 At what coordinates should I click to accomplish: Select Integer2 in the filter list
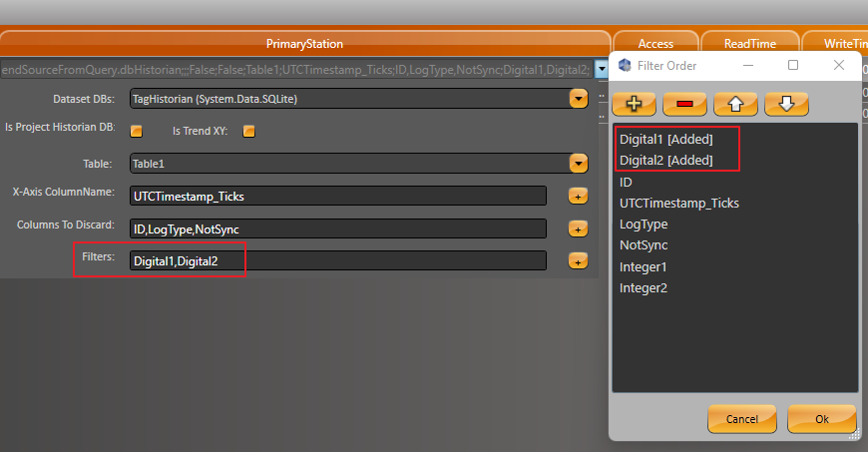(x=644, y=288)
